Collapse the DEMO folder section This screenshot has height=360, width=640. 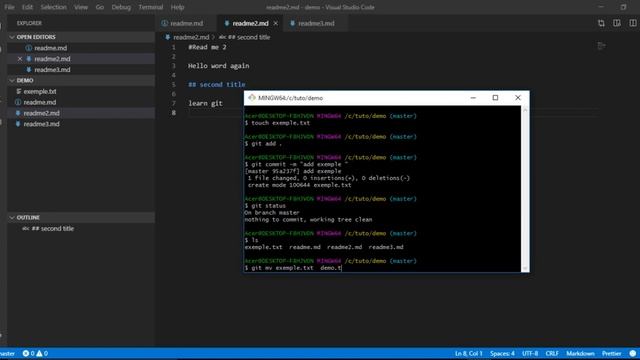81,80
